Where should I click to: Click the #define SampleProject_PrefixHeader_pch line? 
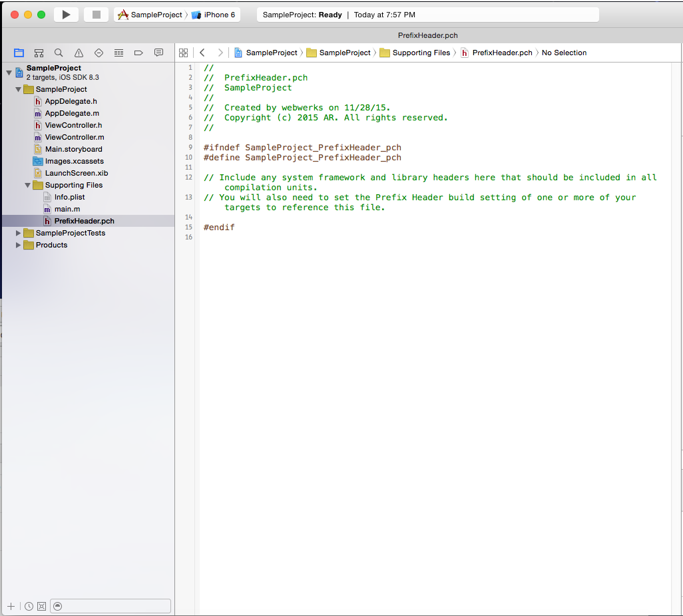point(302,158)
